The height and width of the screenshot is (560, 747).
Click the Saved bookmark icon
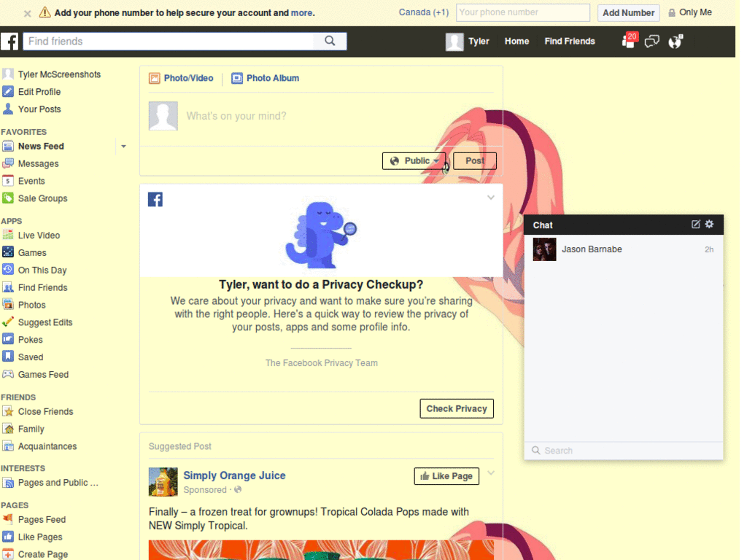[x=7, y=357]
